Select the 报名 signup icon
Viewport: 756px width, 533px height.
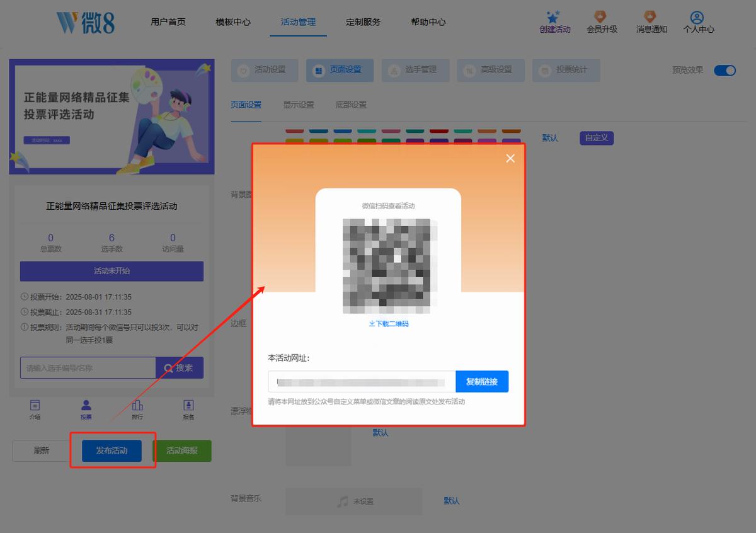[x=188, y=405]
